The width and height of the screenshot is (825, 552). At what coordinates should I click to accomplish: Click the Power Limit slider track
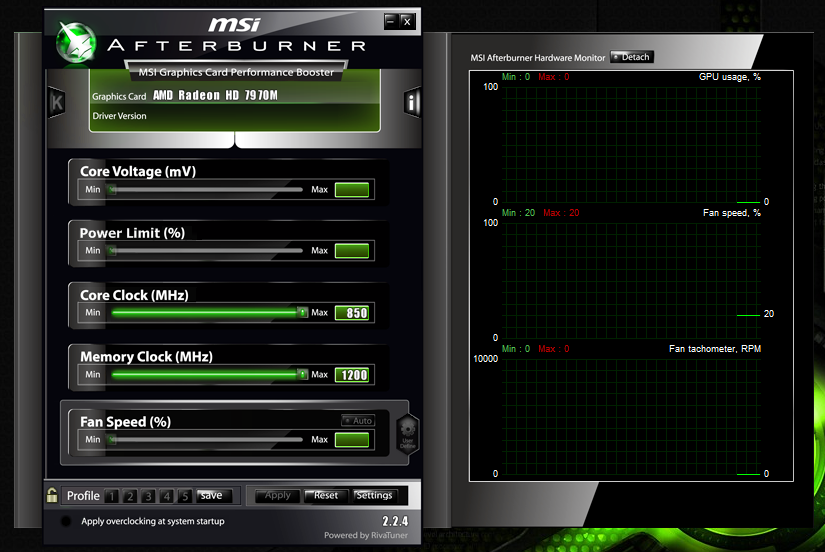point(205,250)
